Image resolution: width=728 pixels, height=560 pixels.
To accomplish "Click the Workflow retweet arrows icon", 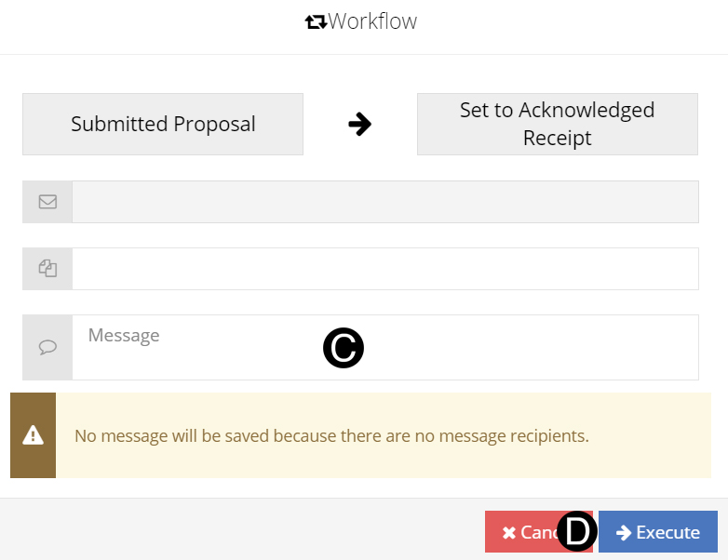I will pos(316,22).
